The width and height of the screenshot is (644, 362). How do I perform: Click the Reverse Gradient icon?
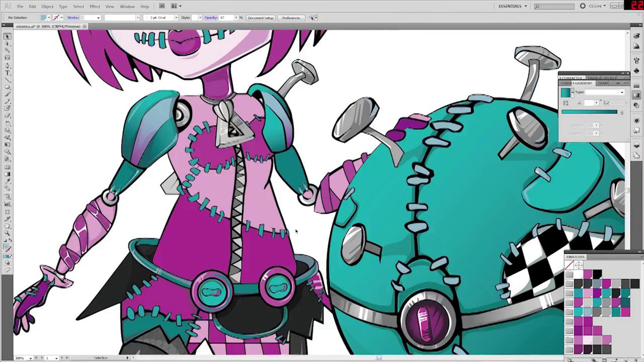pos(566,103)
